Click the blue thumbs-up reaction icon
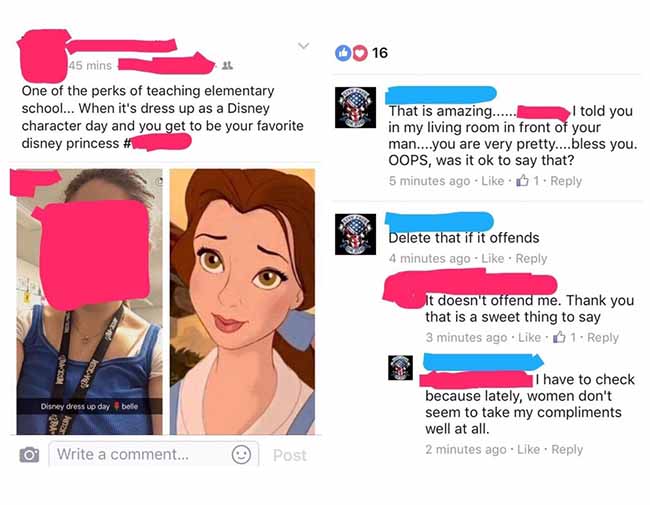This screenshot has width=650, height=505. [343, 53]
